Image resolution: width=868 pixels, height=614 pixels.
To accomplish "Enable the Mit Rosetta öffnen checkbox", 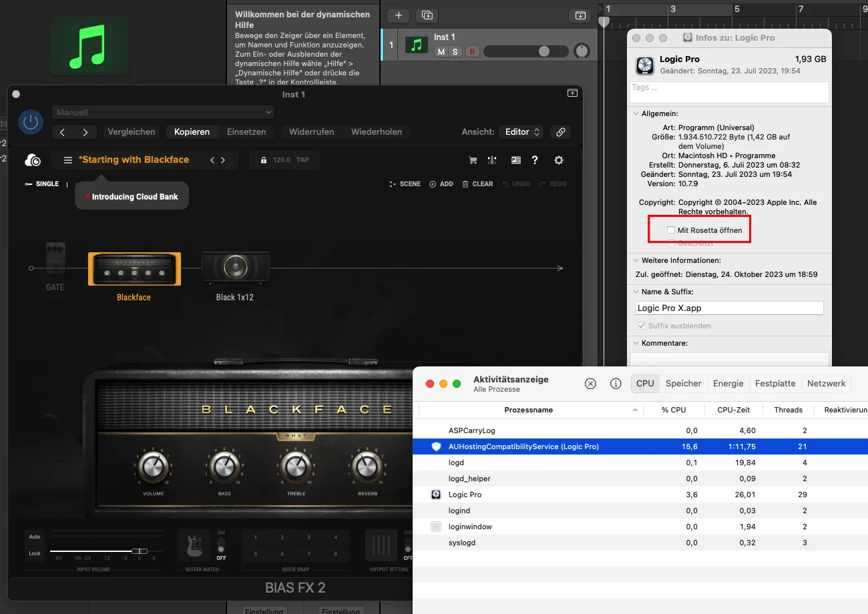I will 671,230.
